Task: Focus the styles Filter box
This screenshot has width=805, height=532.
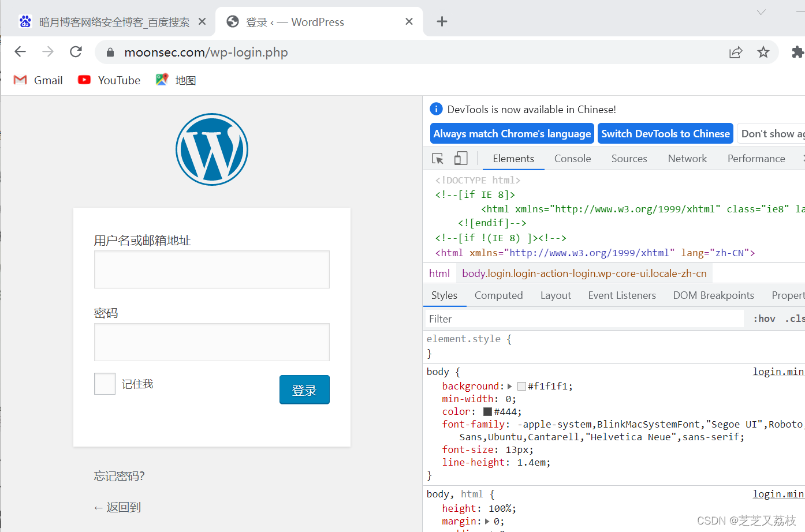Action: click(x=584, y=319)
